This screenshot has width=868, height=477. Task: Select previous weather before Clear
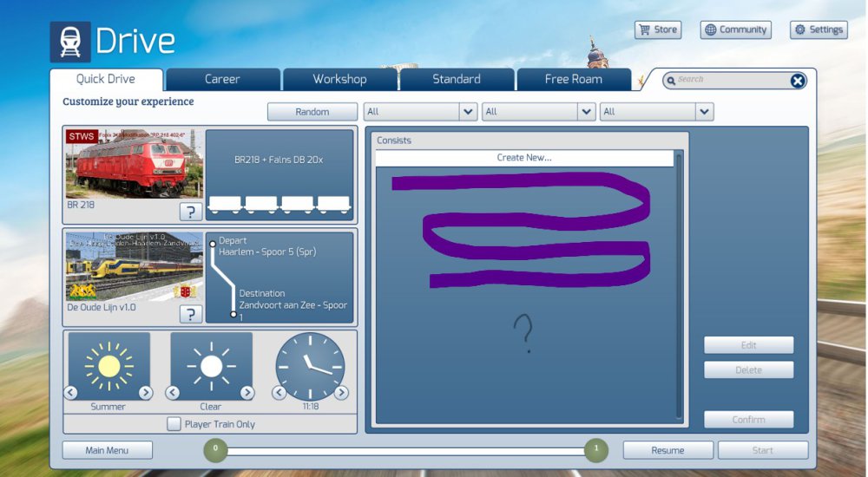pos(173,393)
